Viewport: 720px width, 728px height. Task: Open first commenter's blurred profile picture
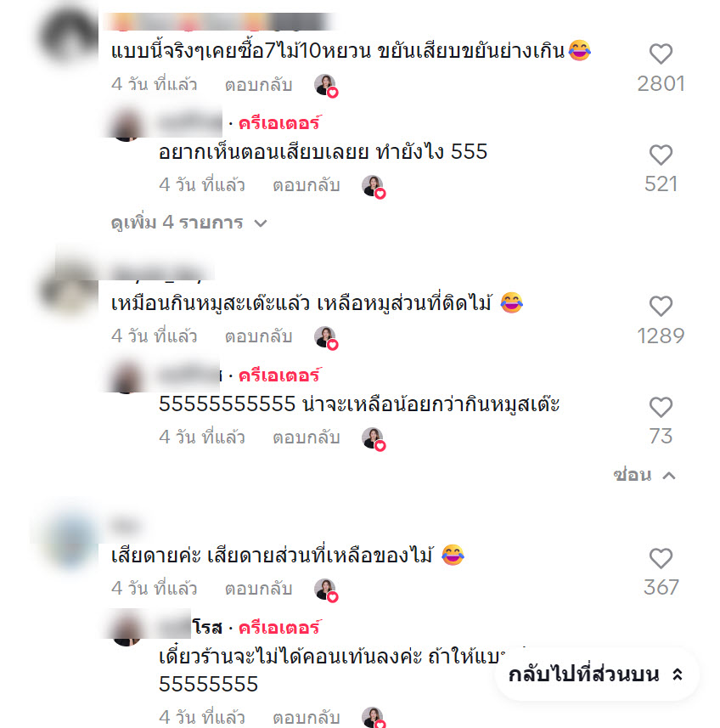click(x=68, y=37)
